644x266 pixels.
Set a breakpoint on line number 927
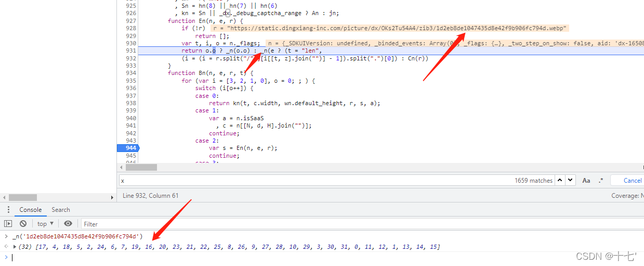point(130,21)
